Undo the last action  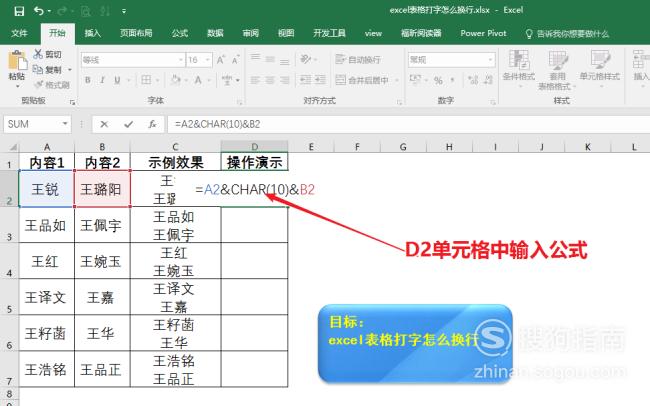coord(39,11)
